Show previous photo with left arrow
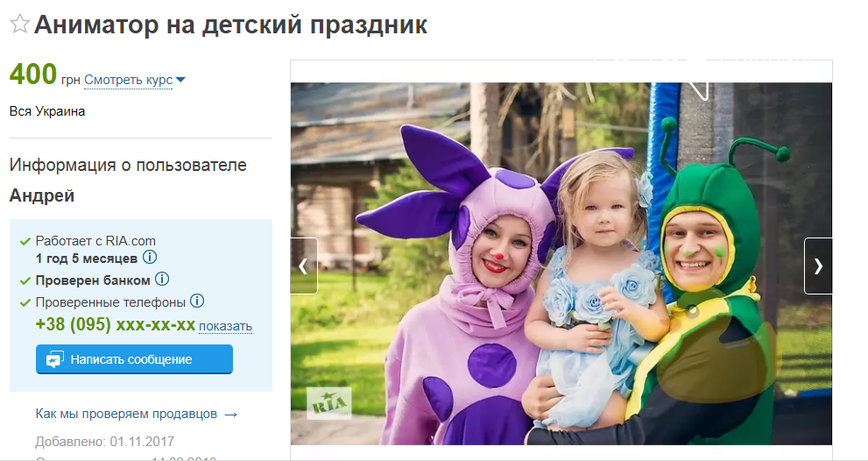 click(304, 266)
